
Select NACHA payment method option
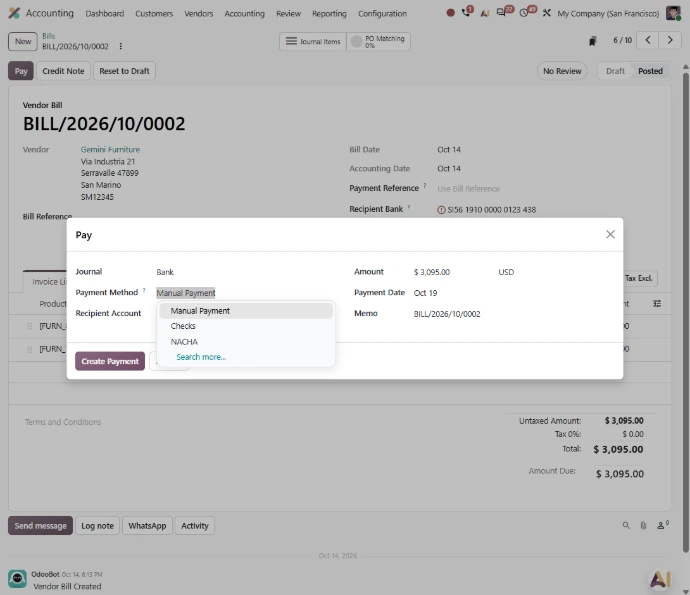tap(246, 342)
